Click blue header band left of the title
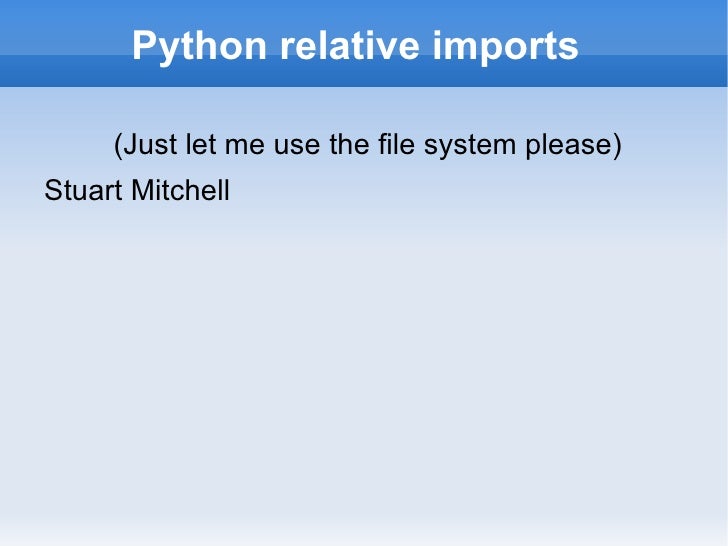This screenshot has height=546, width=728. (x=65, y=44)
